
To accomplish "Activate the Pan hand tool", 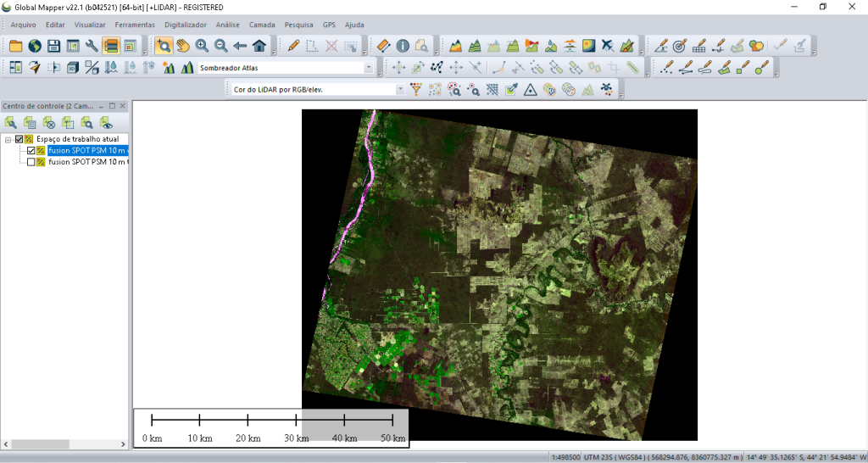I will [182, 46].
